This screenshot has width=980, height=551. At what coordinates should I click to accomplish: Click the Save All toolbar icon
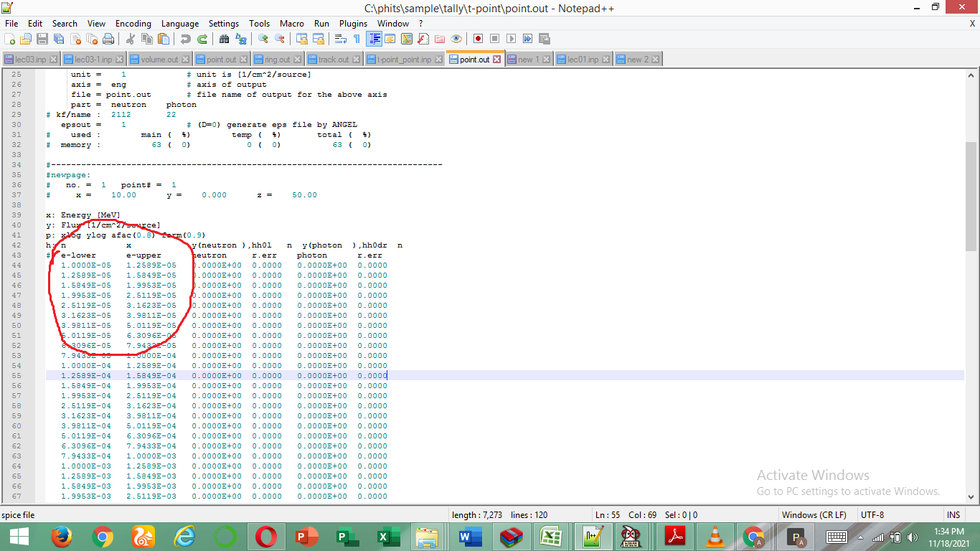coord(59,39)
